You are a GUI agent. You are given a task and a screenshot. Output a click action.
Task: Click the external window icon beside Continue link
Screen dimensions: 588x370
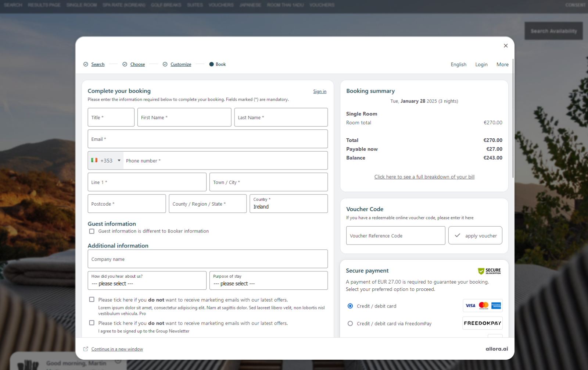(x=86, y=349)
